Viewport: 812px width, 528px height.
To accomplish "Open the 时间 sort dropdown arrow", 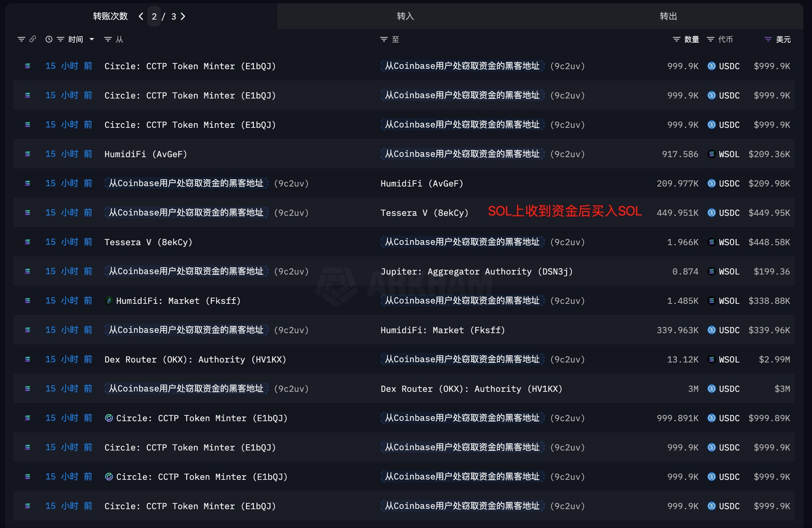I will (x=92, y=39).
